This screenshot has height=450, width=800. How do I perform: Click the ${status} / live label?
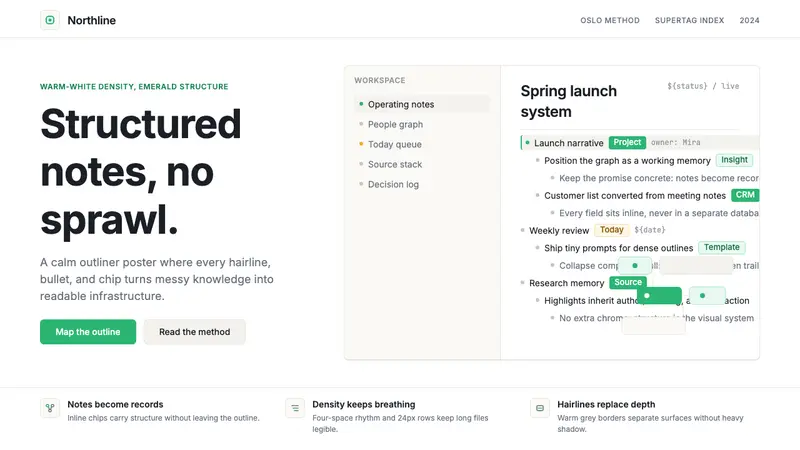(703, 86)
